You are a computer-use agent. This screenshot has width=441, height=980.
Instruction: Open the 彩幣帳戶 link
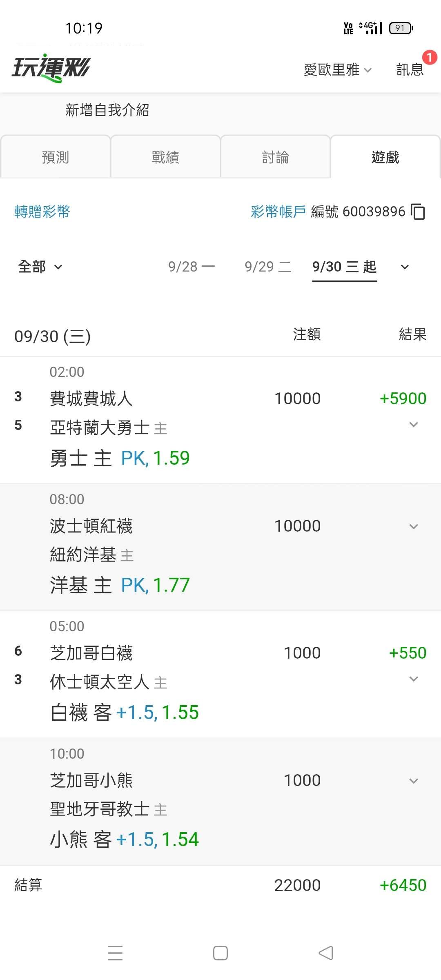tap(278, 212)
